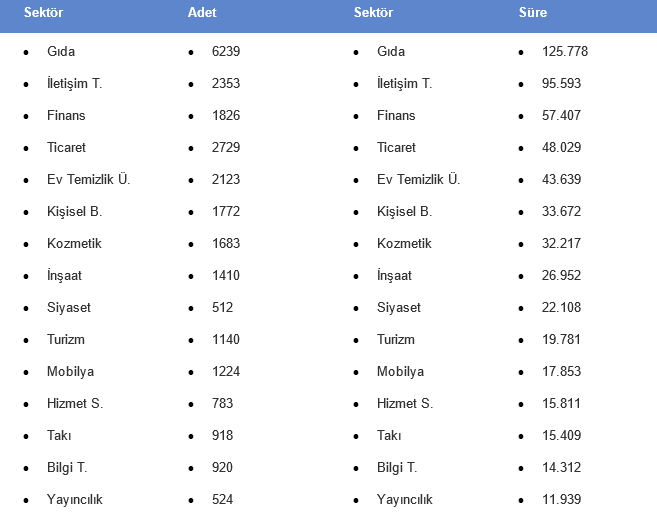Screen dimensions: 657x519
Task: Select the Turizm count 1140
Action: [x=226, y=339]
